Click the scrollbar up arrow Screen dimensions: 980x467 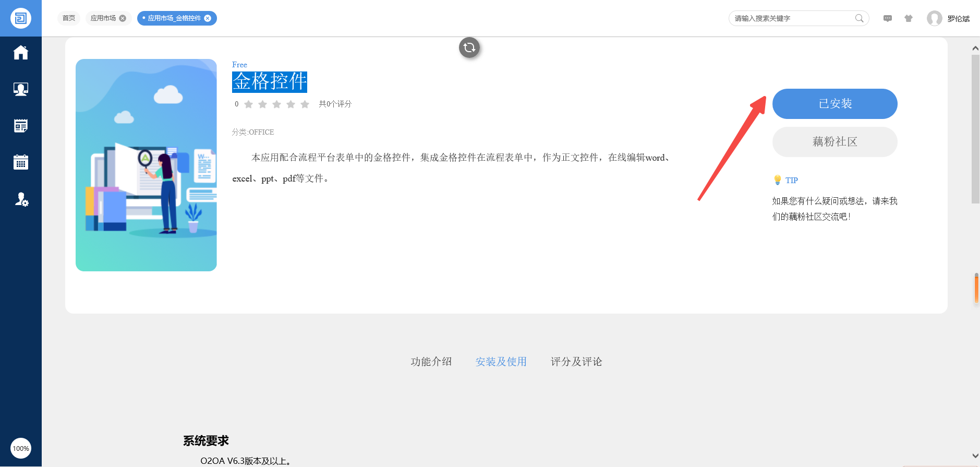coord(975,48)
